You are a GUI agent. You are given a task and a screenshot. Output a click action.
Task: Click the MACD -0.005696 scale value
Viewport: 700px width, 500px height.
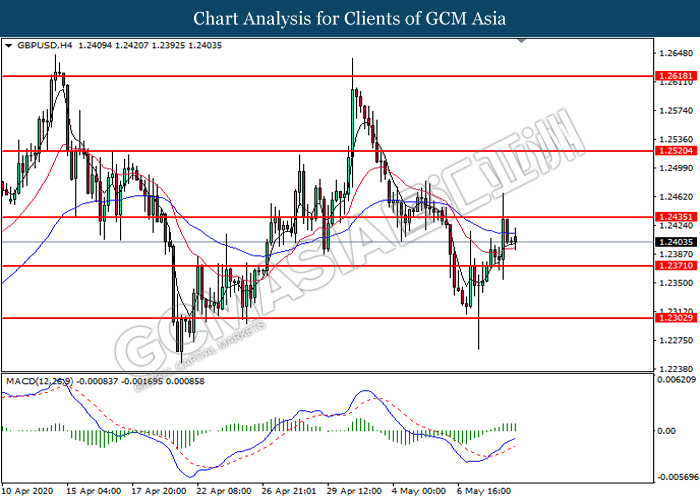[677, 477]
